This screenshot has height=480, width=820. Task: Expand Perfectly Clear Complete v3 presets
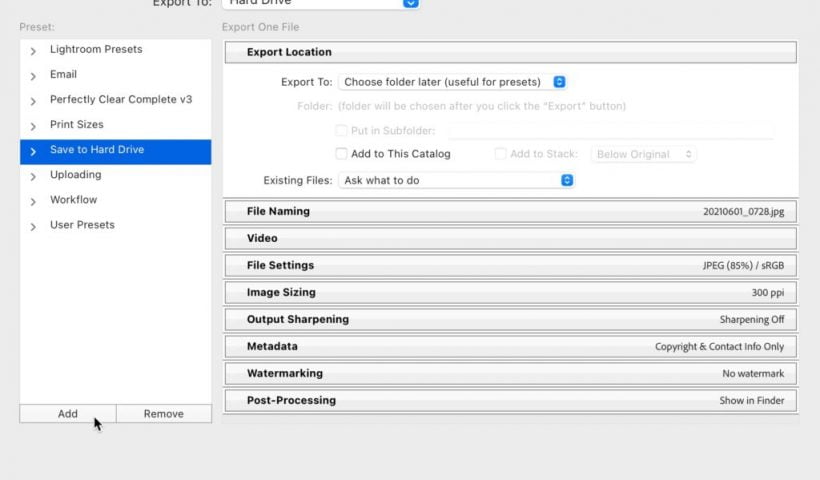(x=34, y=100)
